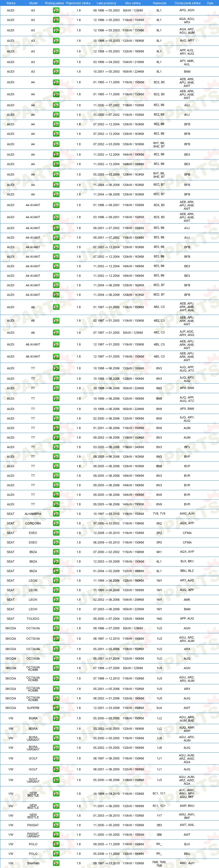Click engine code cell 'APY, AMK, AUL'

187,63
